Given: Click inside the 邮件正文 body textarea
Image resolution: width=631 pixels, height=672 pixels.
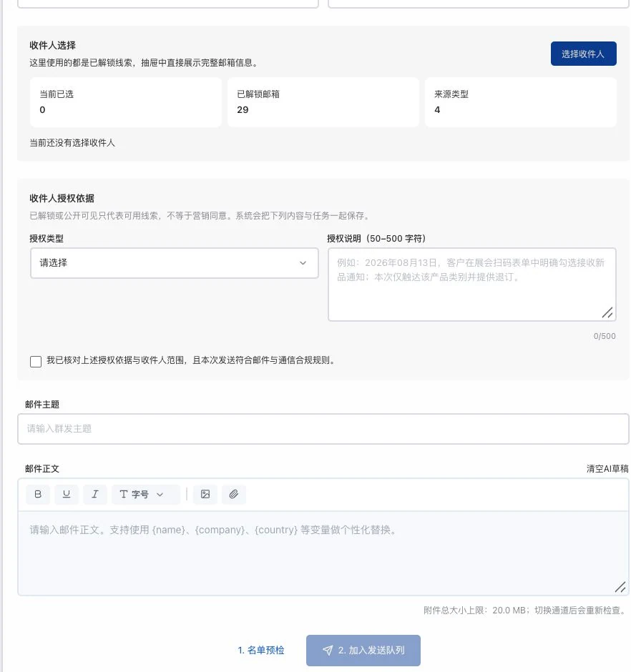Looking at the screenshot, I should 323,553.
